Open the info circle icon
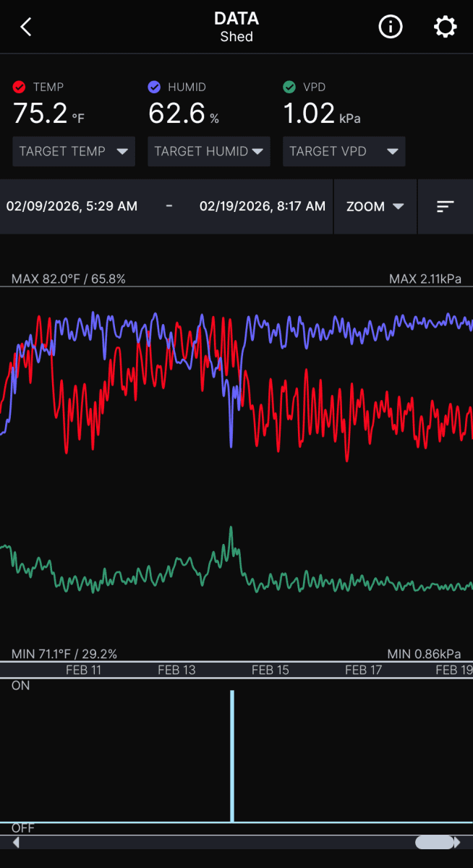The image size is (473, 868). point(391,27)
